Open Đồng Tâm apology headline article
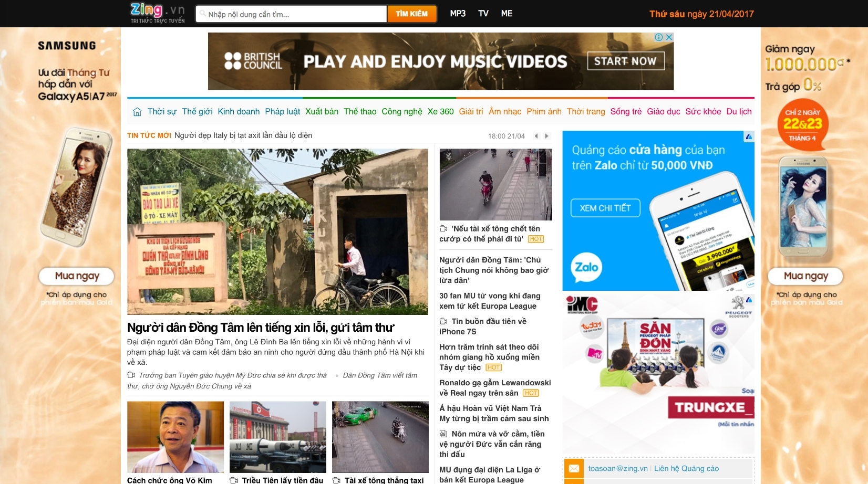Viewport: 868px width, 484px height. [261, 328]
